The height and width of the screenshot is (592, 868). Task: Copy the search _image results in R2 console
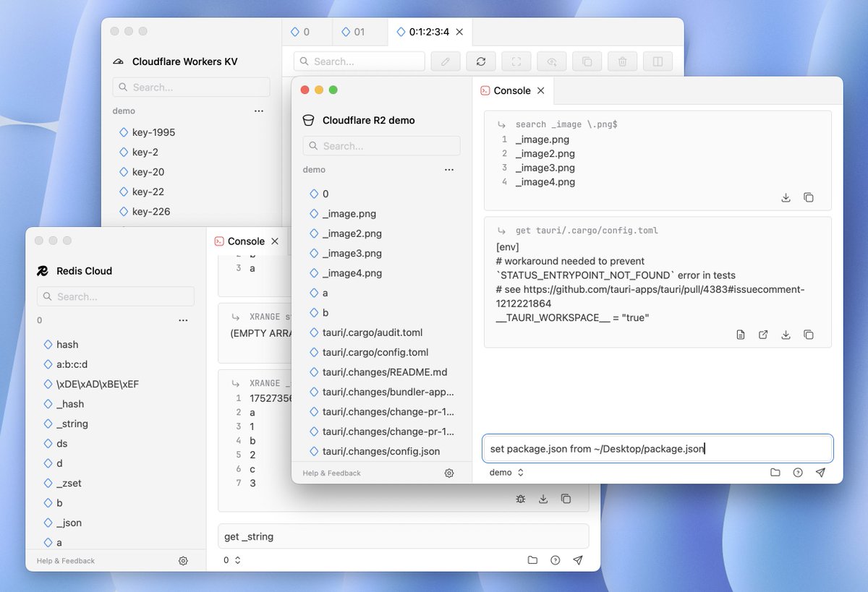click(x=809, y=197)
